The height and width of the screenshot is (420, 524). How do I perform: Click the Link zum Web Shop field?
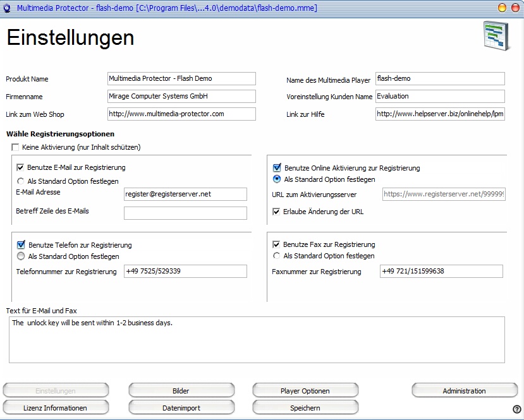click(181, 114)
